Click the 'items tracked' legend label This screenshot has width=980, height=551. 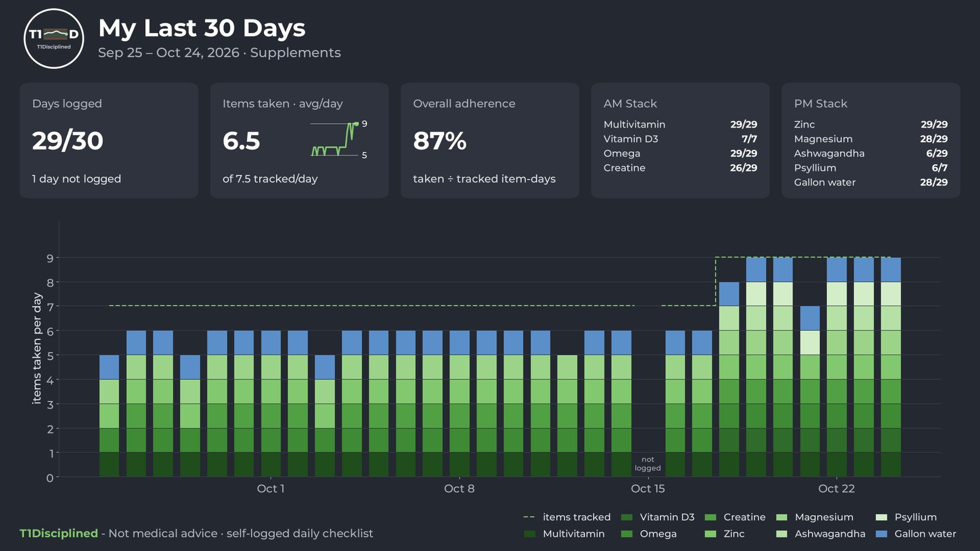click(x=576, y=517)
